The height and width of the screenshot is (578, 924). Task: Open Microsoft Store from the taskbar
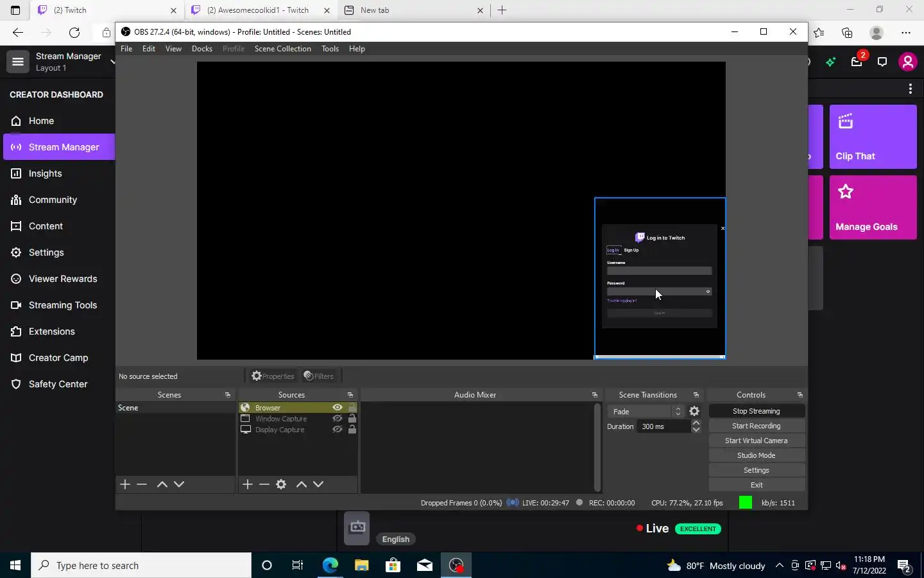[x=393, y=565]
